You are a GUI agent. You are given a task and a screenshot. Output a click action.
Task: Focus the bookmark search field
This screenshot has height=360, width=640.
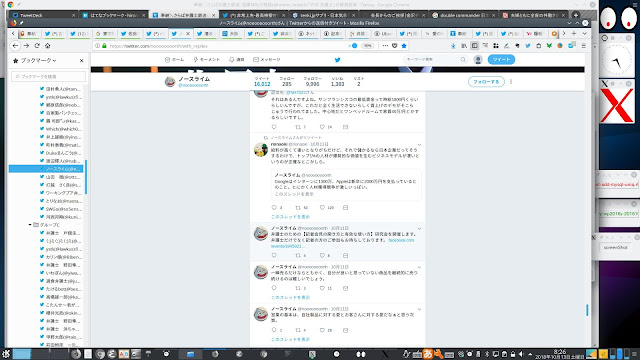click(x=48, y=76)
